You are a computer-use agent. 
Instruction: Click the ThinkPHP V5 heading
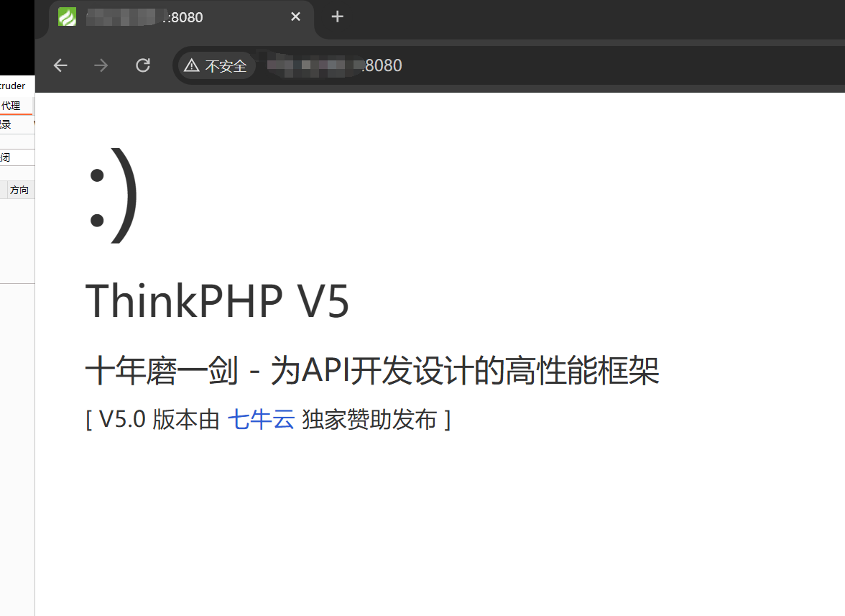217,300
